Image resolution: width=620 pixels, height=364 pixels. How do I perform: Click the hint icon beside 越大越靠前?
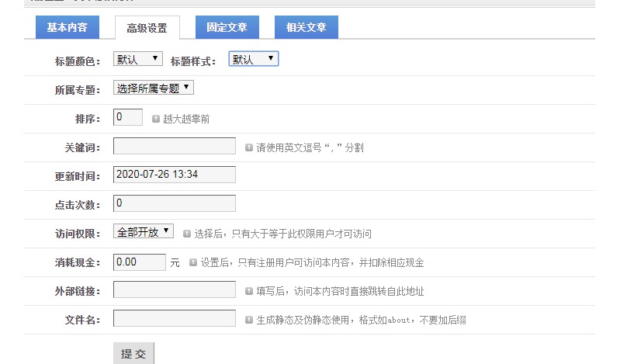156,119
